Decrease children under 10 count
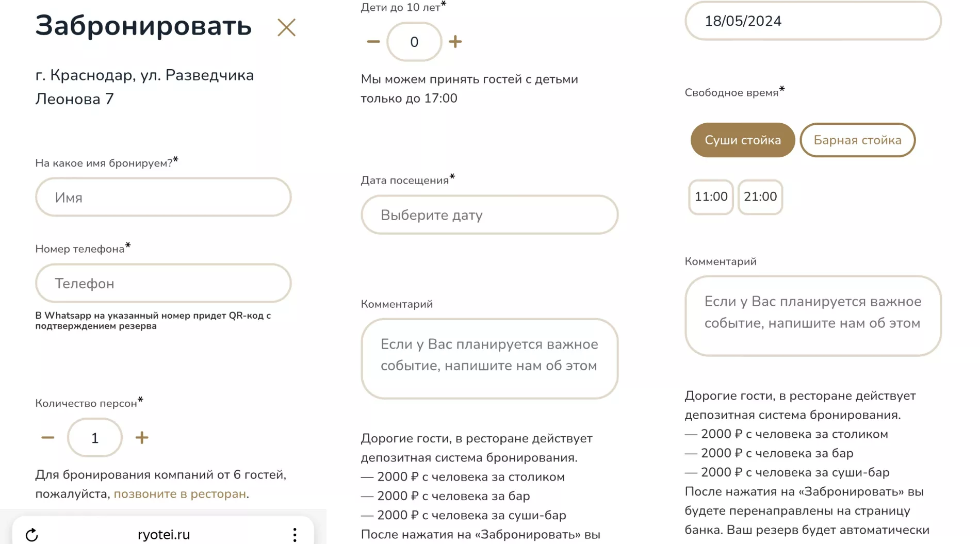The height and width of the screenshot is (544, 980). pos(373,42)
